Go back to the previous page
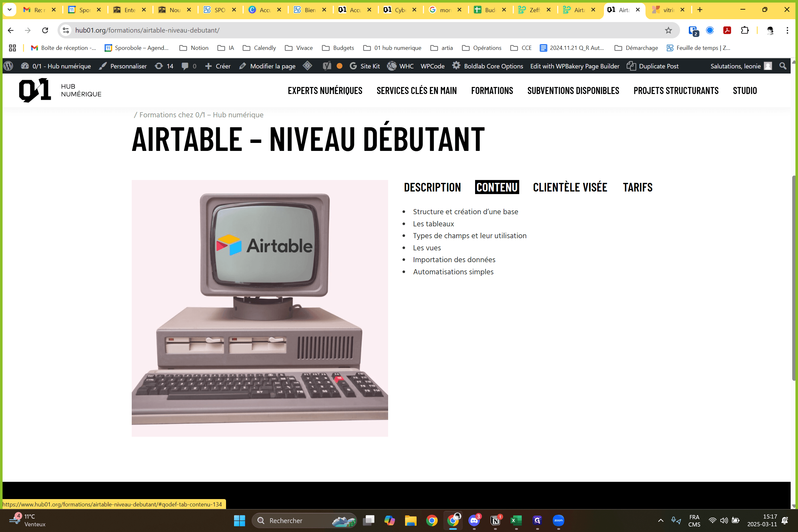798x532 pixels. click(11, 30)
